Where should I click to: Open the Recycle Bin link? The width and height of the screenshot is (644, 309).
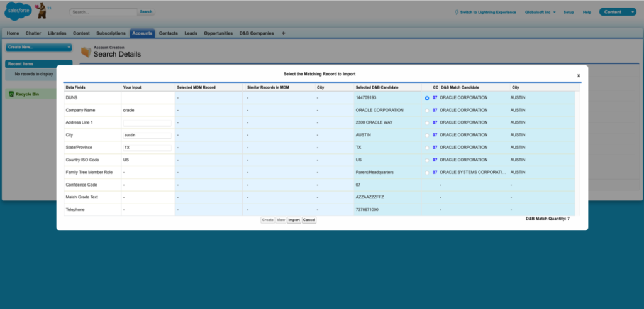(x=28, y=94)
